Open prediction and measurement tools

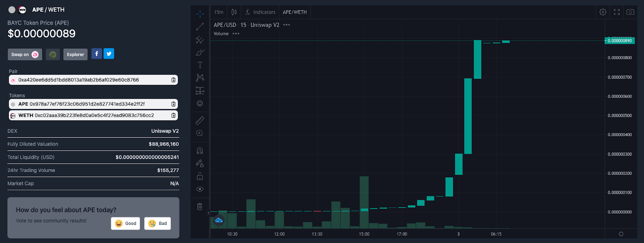(x=200, y=90)
